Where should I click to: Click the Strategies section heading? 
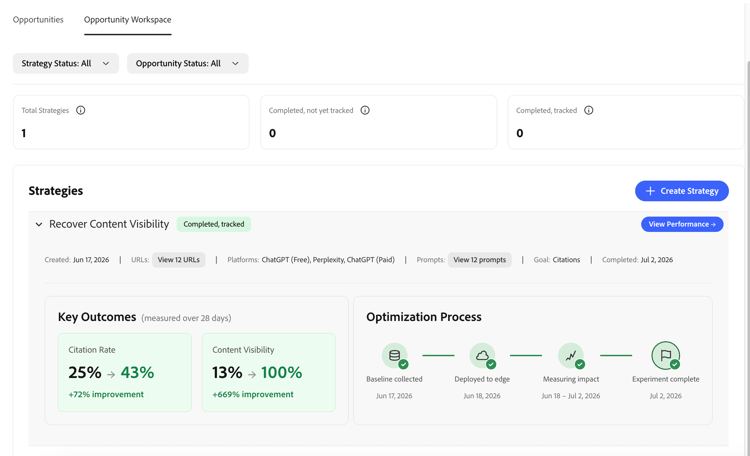(x=56, y=191)
